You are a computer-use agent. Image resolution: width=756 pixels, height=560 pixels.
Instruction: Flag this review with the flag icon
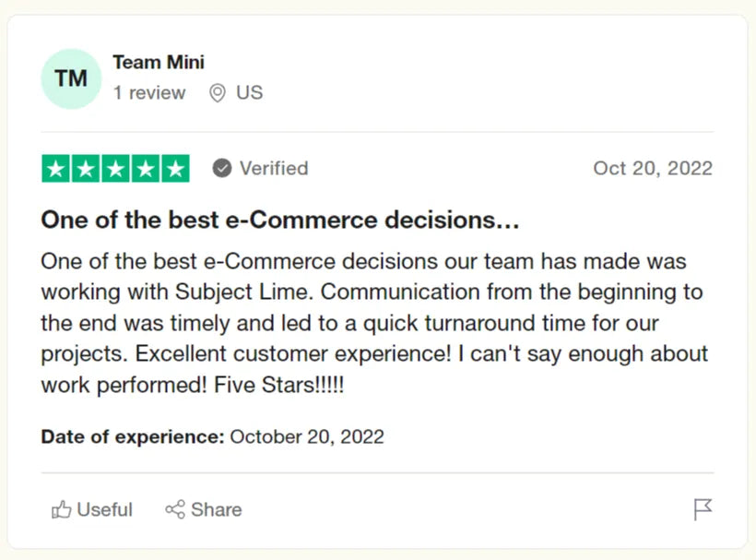tap(703, 509)
